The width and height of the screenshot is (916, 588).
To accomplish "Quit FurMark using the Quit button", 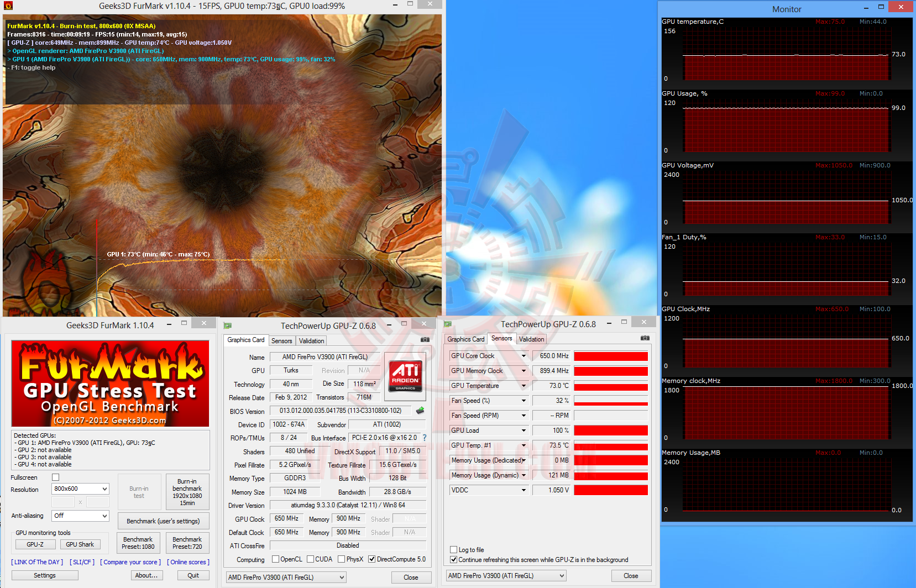I will click(x=193, y=575).
